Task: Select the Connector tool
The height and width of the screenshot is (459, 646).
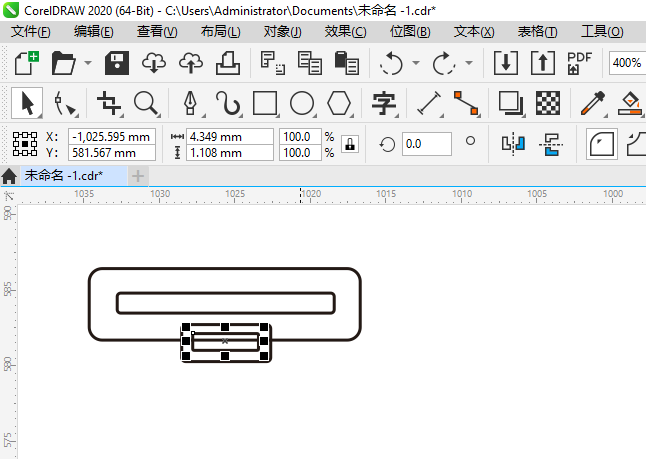Action: click(x=466, y=103)
